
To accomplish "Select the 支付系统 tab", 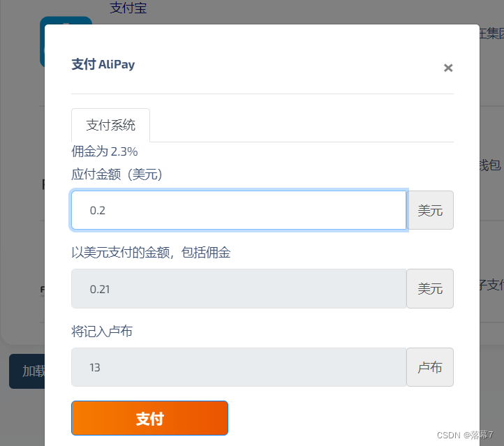I will tap(110, 126).
